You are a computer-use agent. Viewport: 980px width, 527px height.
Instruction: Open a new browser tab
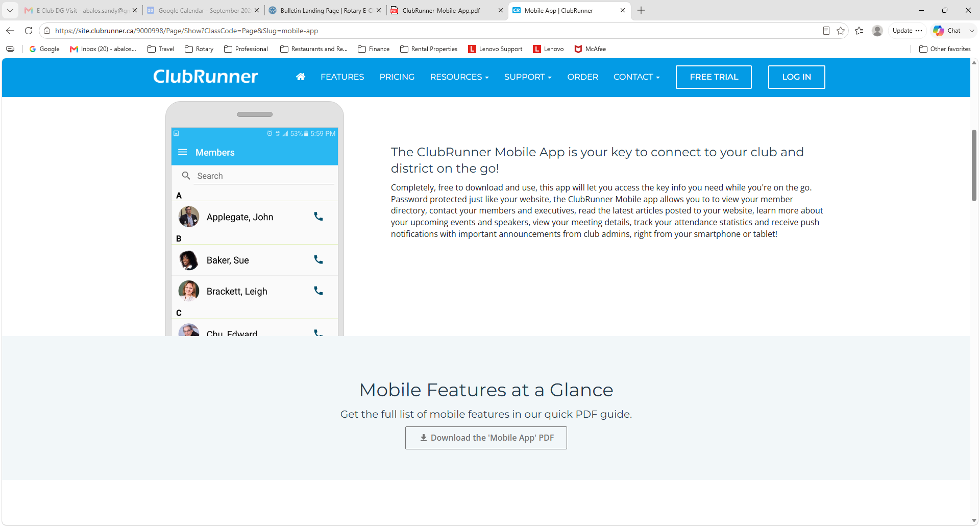641,10
